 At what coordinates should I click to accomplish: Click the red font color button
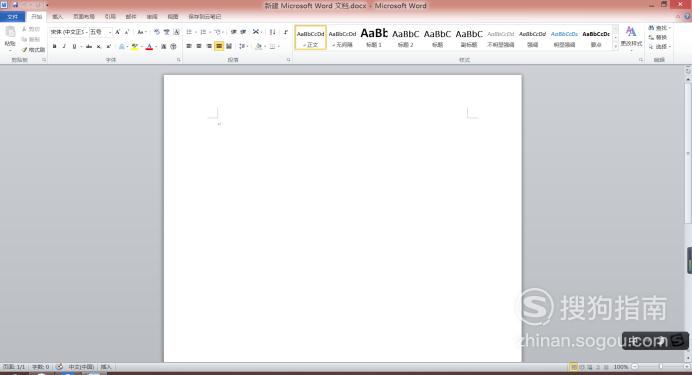(149, 46)
